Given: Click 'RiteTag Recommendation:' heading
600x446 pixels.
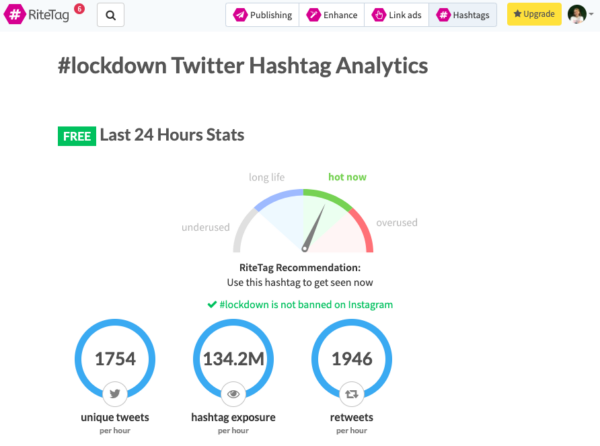Looking at the screenshot, I should point(300,267).
